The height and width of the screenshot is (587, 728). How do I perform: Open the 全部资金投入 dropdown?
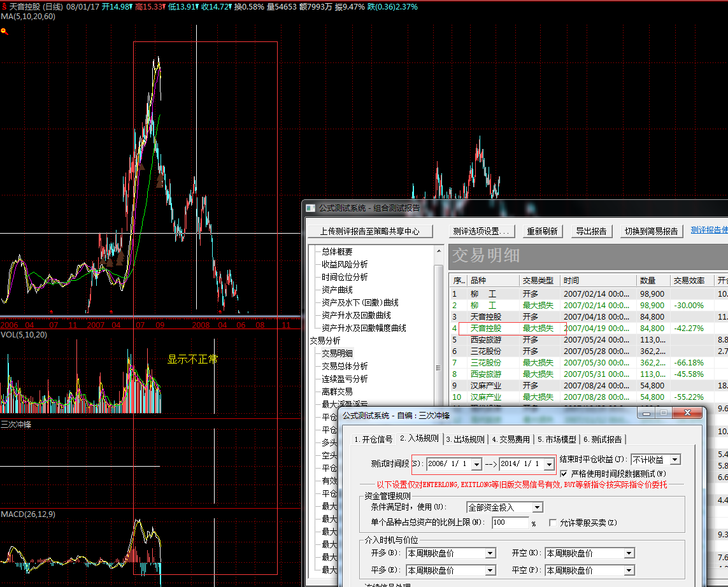[x=538, y=507]
